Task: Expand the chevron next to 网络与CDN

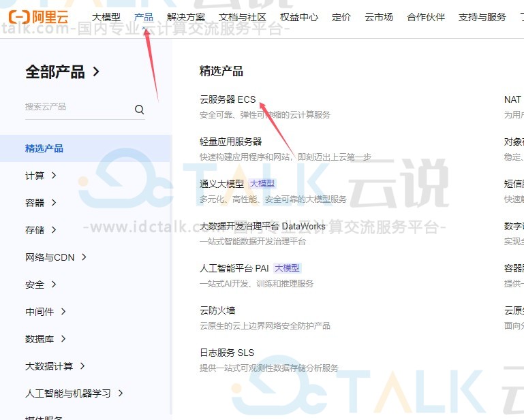Action: [x=84, y=257]
